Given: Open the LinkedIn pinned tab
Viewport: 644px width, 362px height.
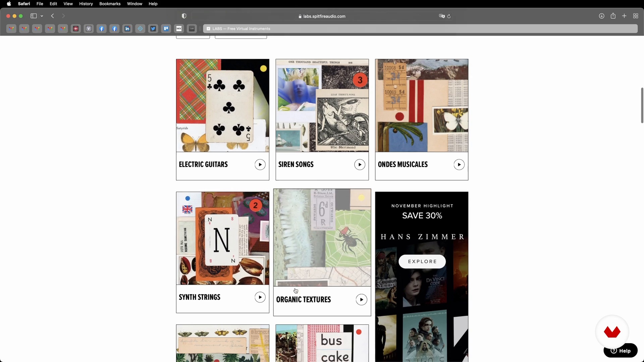Looking at the screenshot, I should (127, 29).
